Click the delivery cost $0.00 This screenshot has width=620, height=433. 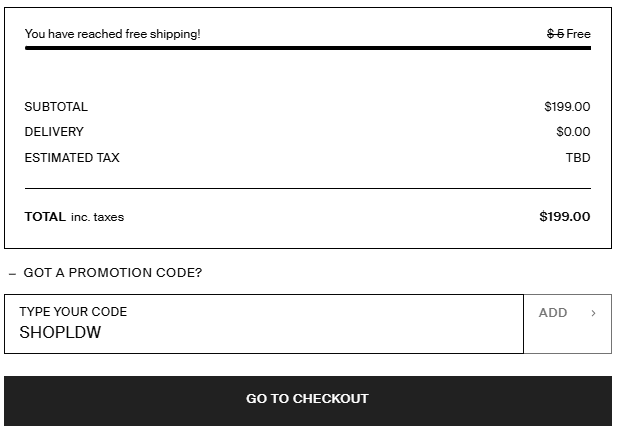(573, 132)
